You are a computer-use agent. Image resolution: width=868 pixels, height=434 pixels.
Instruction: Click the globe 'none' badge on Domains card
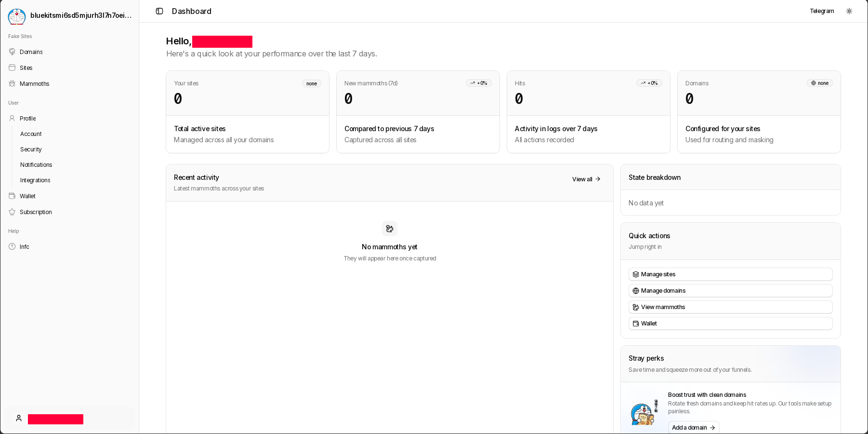(x=820, y=83)
